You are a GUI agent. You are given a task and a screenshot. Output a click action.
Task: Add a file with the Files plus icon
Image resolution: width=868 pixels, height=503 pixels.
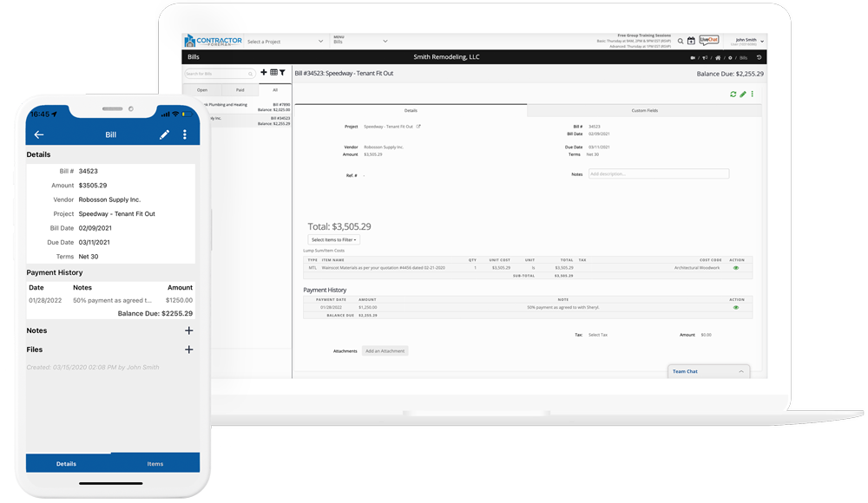point(188,349)
